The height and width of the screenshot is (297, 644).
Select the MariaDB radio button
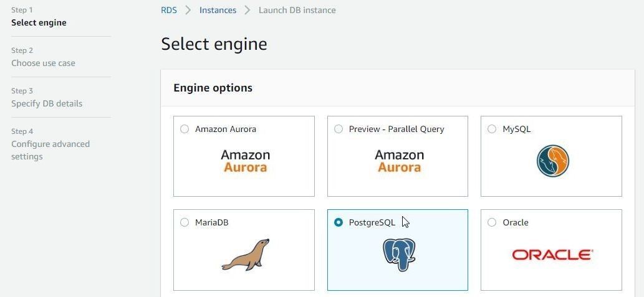coord(185,222)
